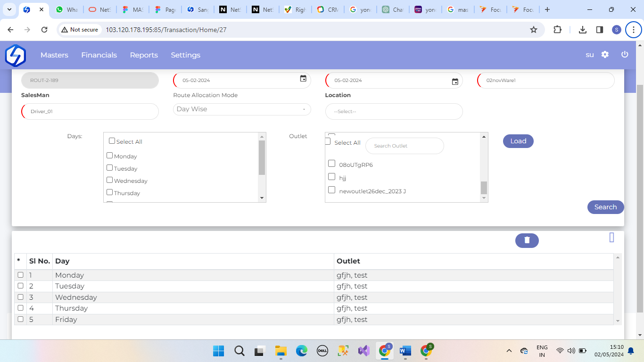Open the Location select dropdown

click(394, 112)
